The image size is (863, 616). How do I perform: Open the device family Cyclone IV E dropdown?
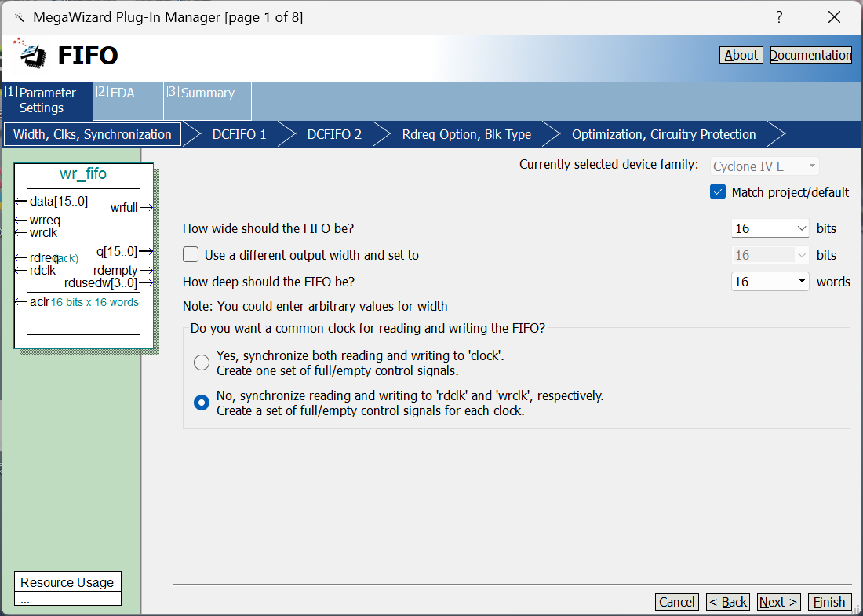(x=764, y=166)
